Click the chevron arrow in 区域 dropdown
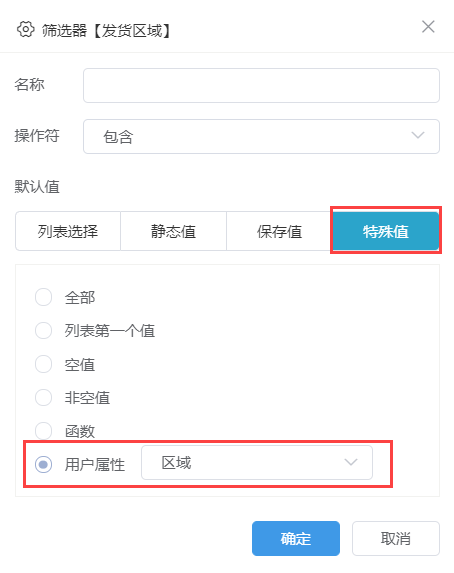Viewport: 454px width, 573px height. pos(351,462)
